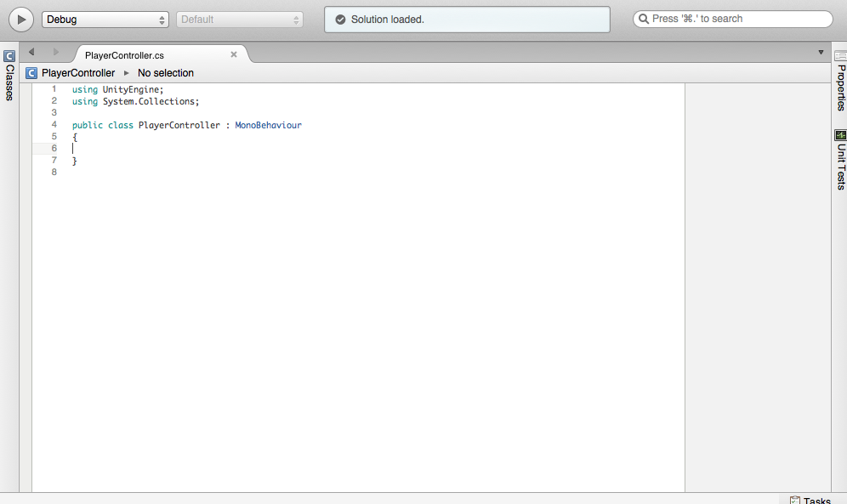Image resolution: width=847 pixels, height=504 pixels.
Task: Click the PlayerController class name in code
Action: click(x=179, y=125)
